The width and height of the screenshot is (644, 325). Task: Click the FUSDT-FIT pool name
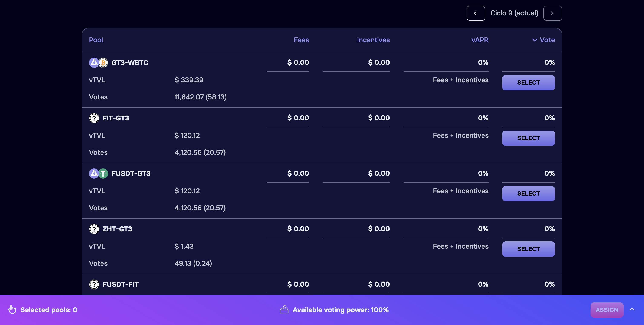click(x=121, y=284)
